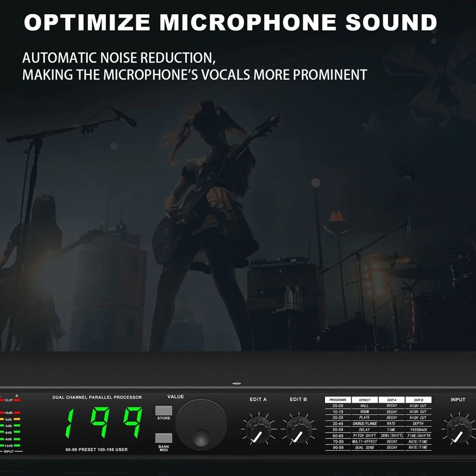Screen dimensions: 476x476
Task: Click the TIME cell in DELAY row
Action: (391, 429)
